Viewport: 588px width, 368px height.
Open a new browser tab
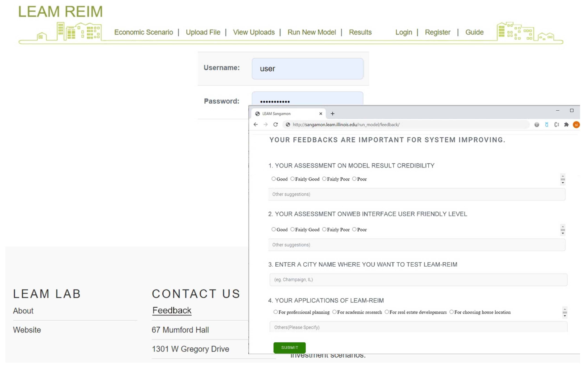tap(332, 114)
